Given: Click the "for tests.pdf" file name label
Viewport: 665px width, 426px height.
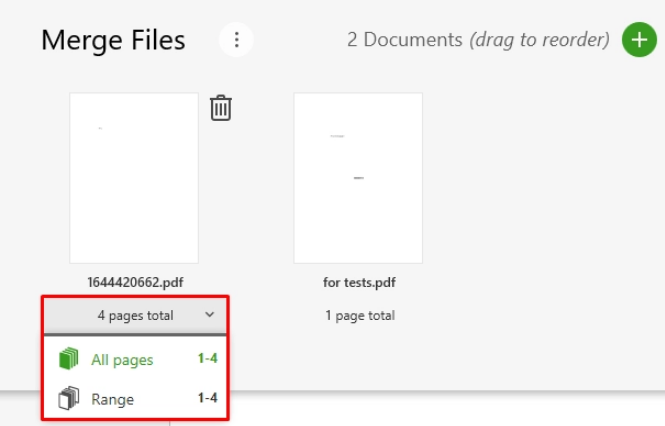Looking at the screenshot, I should 359,283.
